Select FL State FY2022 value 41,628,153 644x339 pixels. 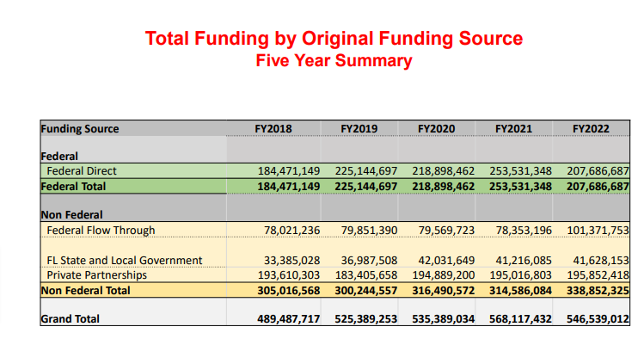601,260
